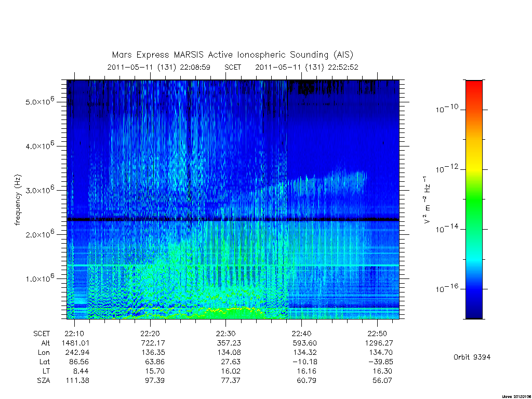
Task: Select latitude value '86.56'
Action: tap(79, 362)
